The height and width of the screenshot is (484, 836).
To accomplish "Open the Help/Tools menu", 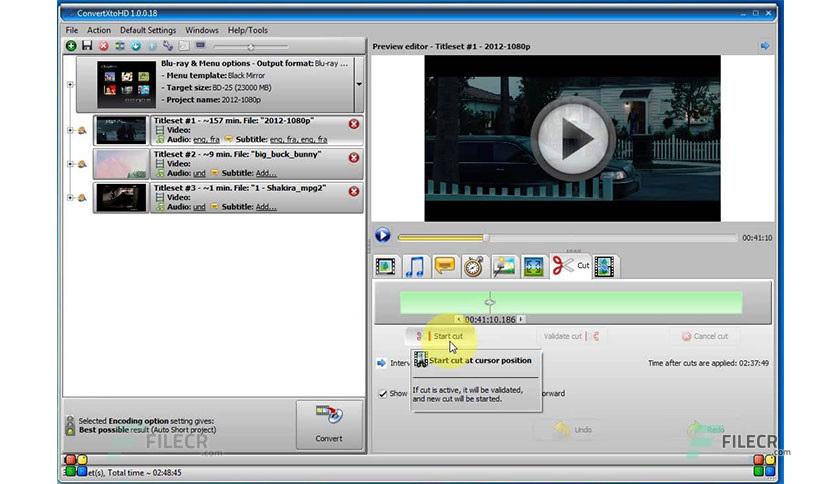I will pyautogui.click(x=247, y=30).
